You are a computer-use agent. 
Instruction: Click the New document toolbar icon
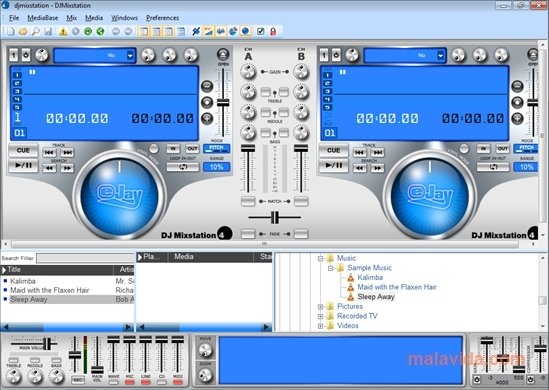pos(11,32)
